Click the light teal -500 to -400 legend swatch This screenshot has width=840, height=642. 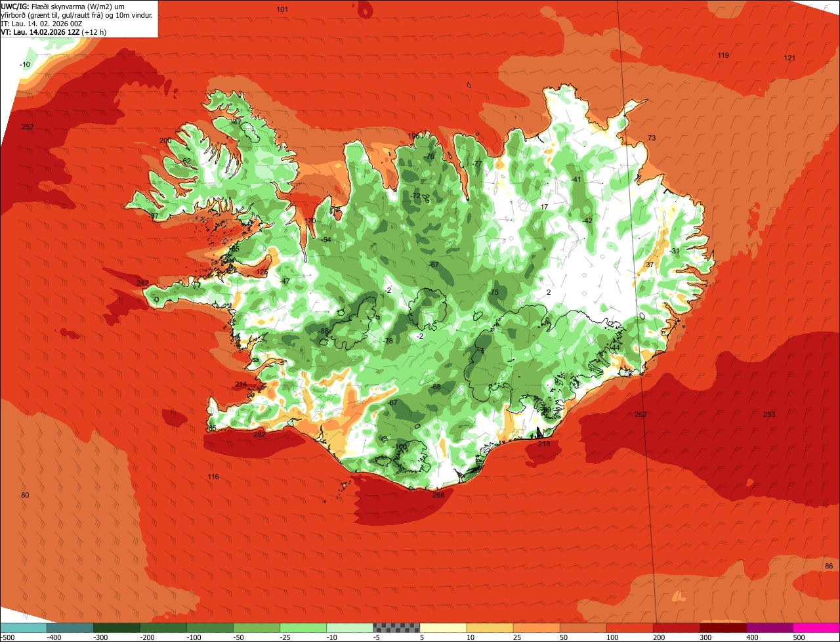point(24,628)
